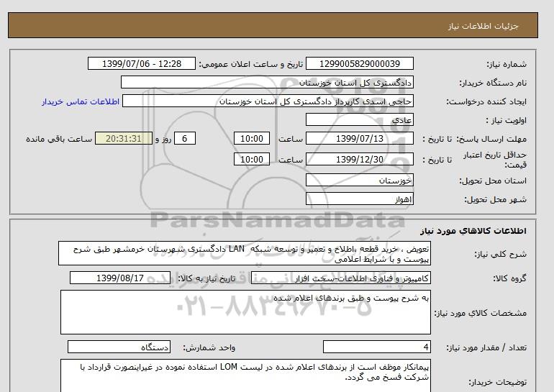Click the استان محل تحویل label
Viewport: 554px width, 392px height.
[493, 181]
